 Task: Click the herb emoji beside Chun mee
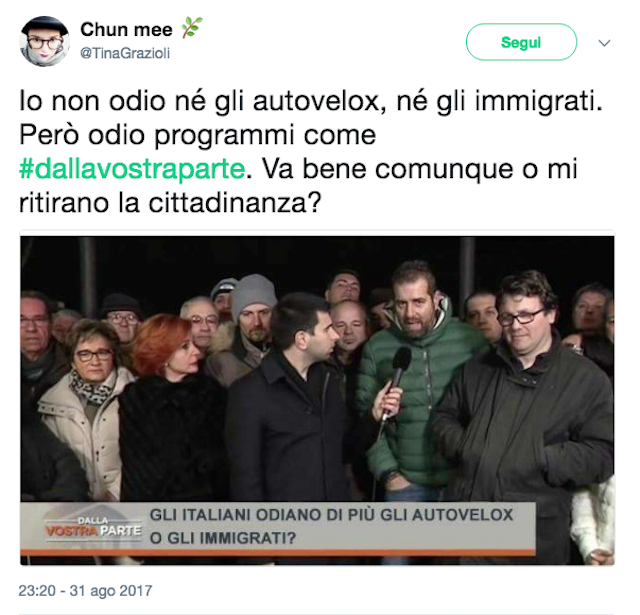(192, 28)
